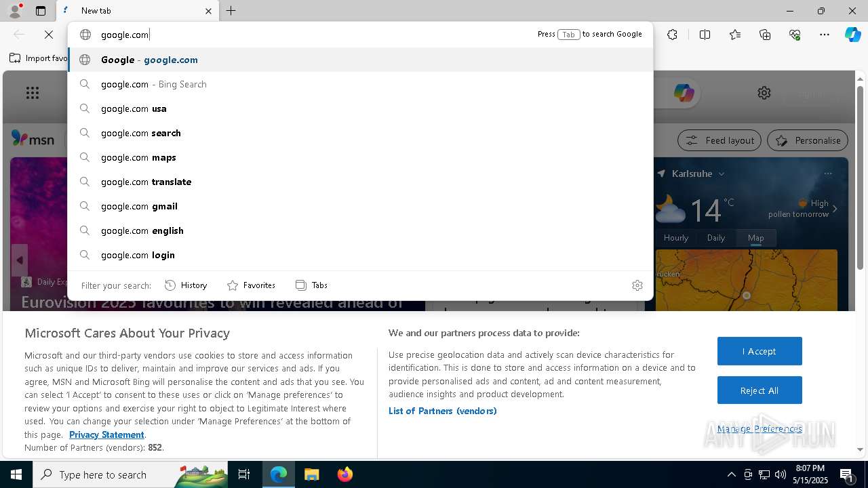
Task: Click the Personalise button
Action: (x=808, y=140)
